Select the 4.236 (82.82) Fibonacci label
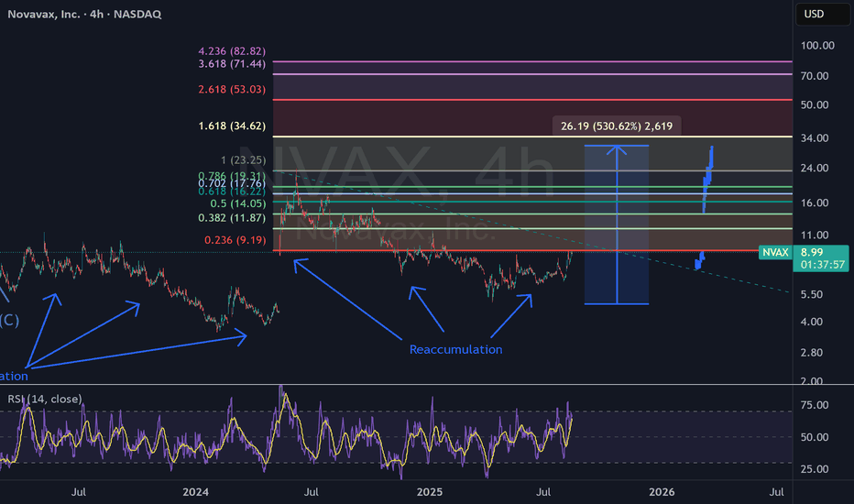This screenshot has height=504, width=854. coord(232,51)
